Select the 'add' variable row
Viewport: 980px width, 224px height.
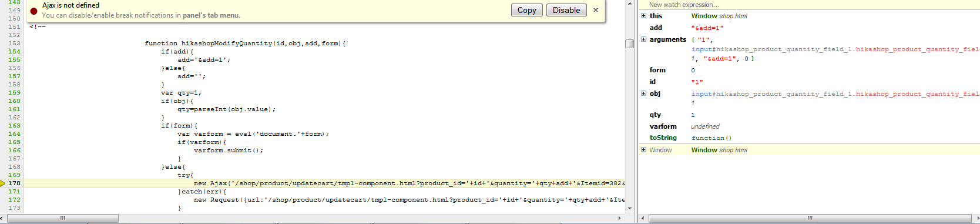[809, 28]
